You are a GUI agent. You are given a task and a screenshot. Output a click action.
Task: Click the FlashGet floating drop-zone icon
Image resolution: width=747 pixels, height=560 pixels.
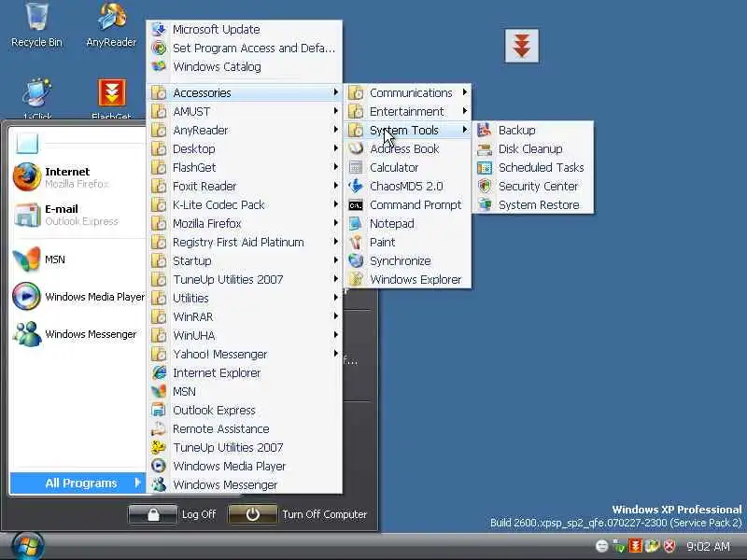point(522,46)
